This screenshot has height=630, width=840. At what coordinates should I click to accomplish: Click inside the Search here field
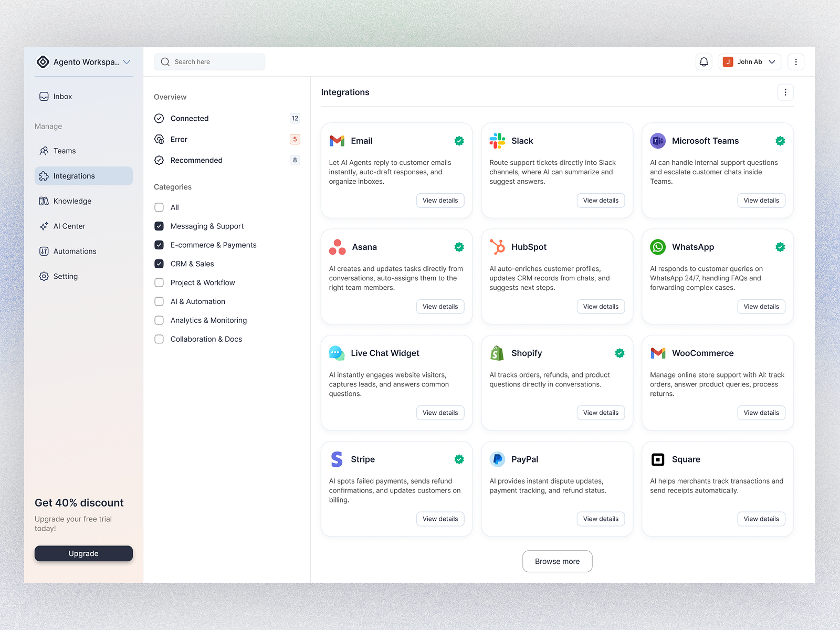point(209,61)
